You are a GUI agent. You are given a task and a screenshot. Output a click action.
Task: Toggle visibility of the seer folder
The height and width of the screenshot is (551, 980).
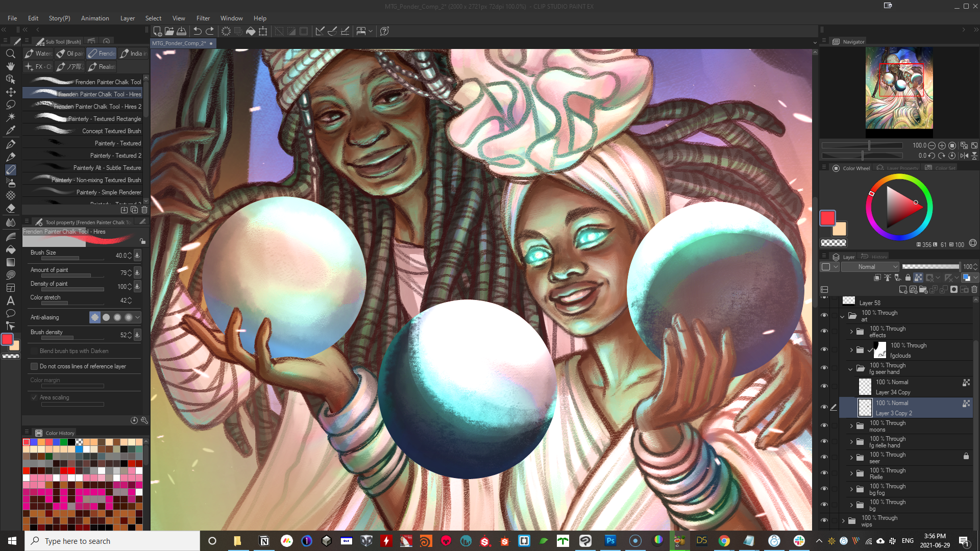[824, 457]
